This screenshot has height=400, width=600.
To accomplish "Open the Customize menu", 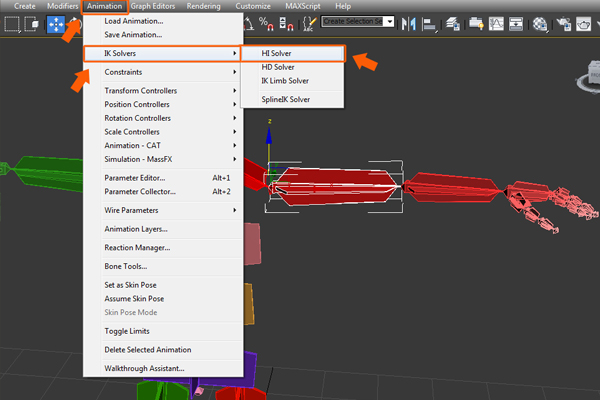I will (x=253, y=6).
